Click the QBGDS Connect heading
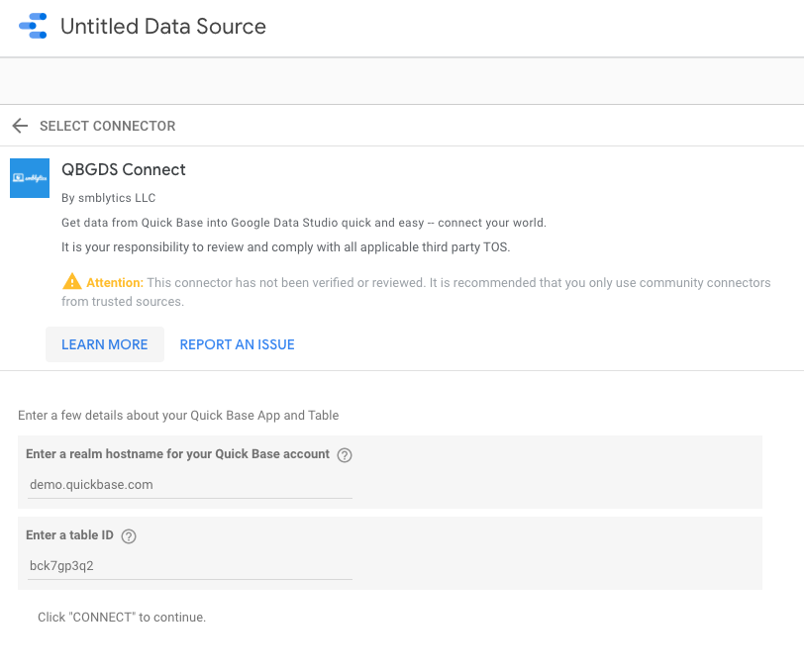The height and width of the screenshot is (672, 804). pos(124,169)
